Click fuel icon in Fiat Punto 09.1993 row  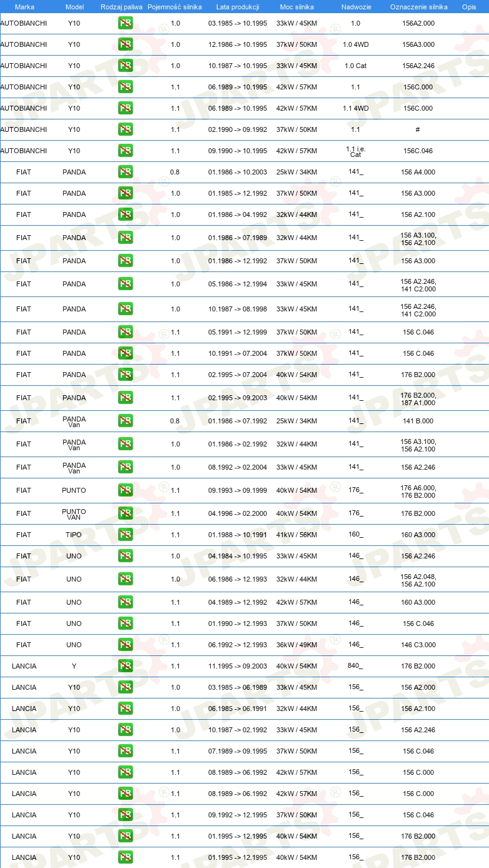(125, 490)
